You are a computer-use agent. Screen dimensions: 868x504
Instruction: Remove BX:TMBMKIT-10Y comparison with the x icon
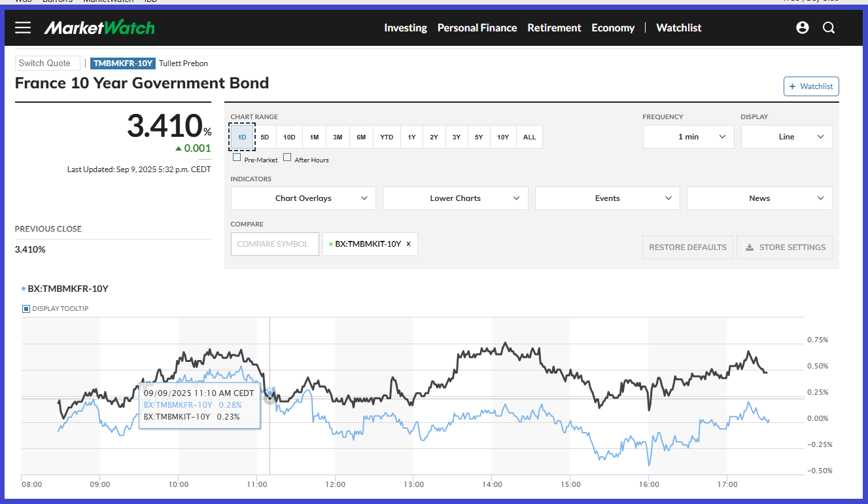[x=409, y=244]
